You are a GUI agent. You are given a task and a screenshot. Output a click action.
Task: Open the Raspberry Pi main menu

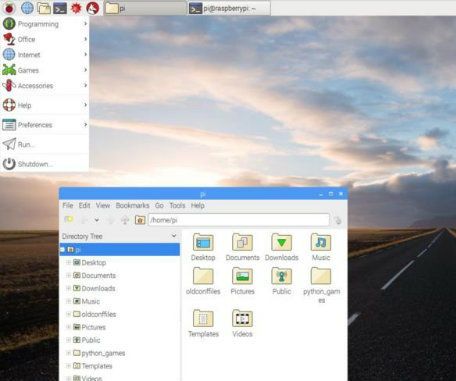click(9, 8)
